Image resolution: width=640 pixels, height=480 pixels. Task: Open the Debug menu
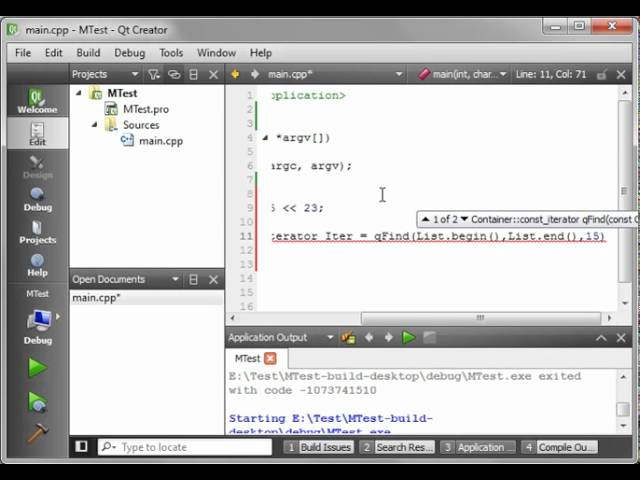tap(129, 53)
